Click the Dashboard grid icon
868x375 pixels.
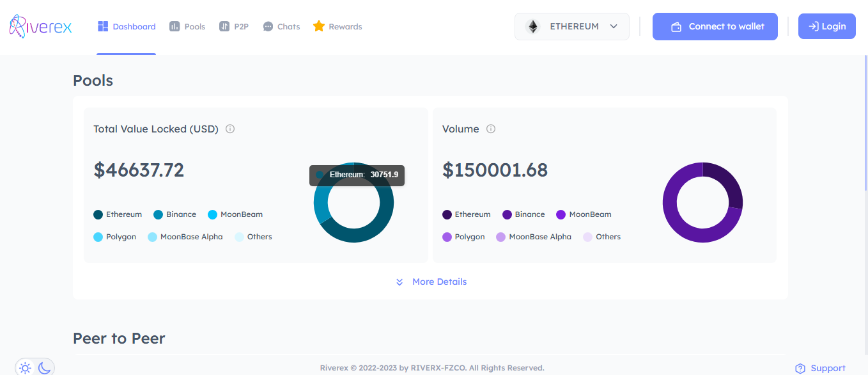coord(103,26)
